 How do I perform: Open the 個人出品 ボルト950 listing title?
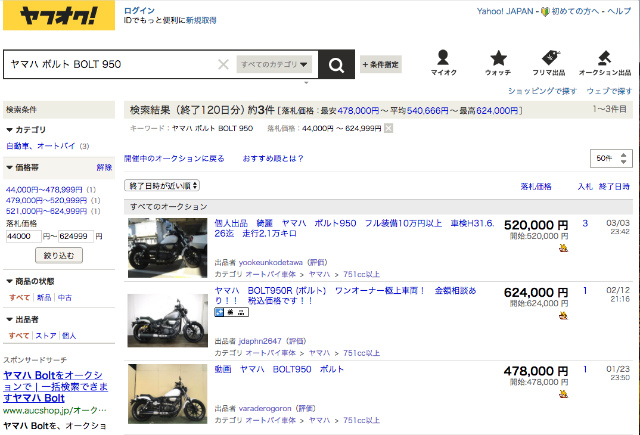354,229
